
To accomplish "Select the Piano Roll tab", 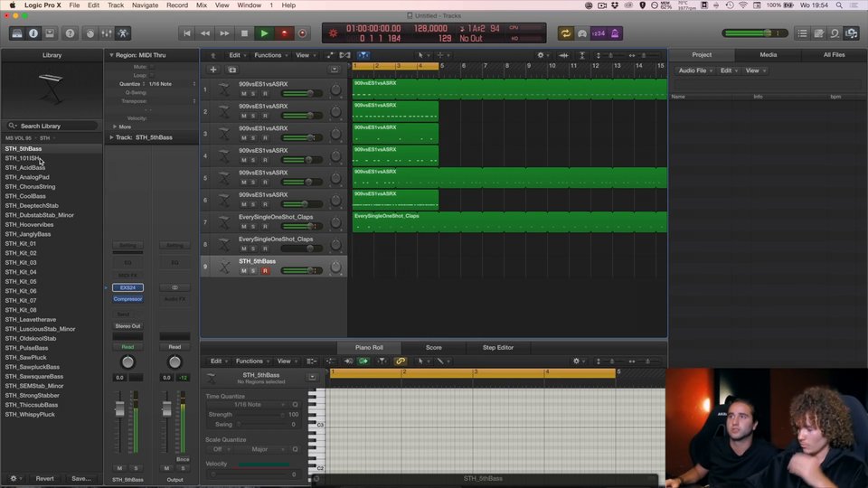I will coord(369,347).
